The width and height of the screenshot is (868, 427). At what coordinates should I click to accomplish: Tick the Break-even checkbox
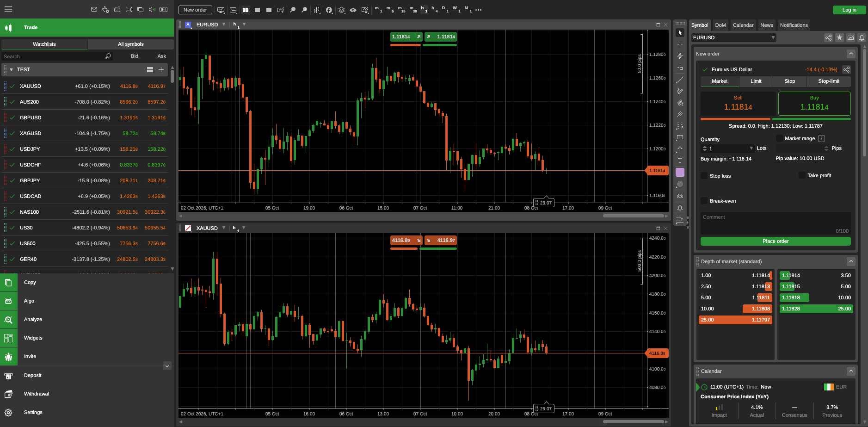pos(704,201)
